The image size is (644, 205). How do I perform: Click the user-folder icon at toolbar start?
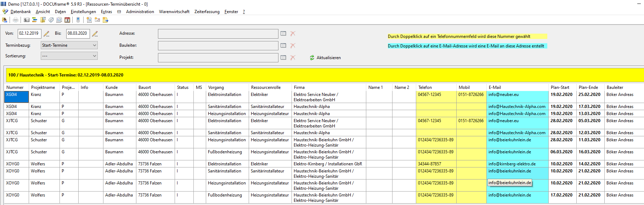pos(5,20)
